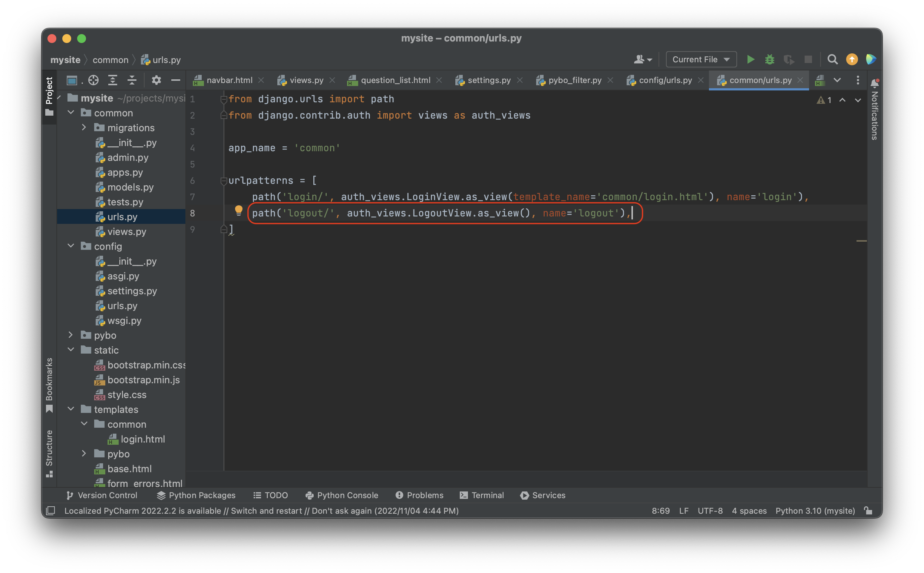Click Python 3.10 (mysite) interpreter in status bar

[815, 510]
